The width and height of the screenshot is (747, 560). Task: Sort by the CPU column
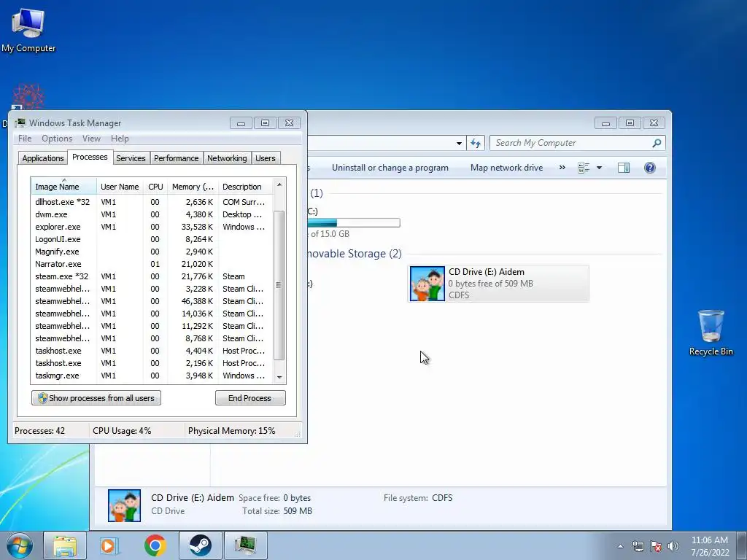pyautogui.click(x=155, y=187)
